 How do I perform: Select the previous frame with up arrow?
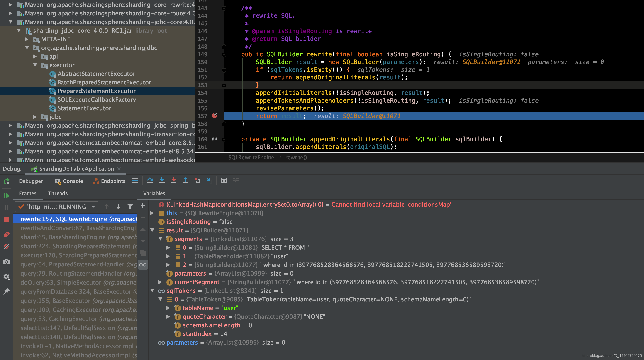click(107, 207)
